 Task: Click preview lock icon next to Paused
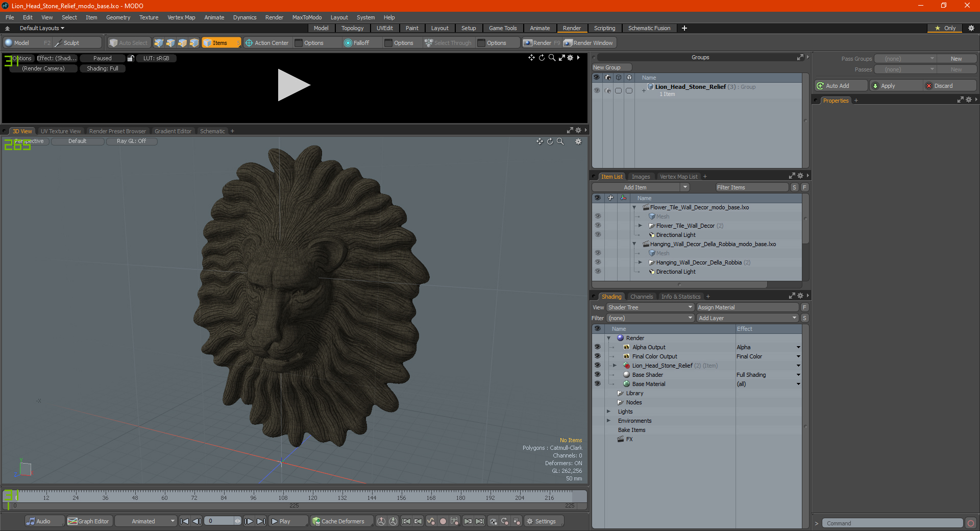click(x=131, y=58)
